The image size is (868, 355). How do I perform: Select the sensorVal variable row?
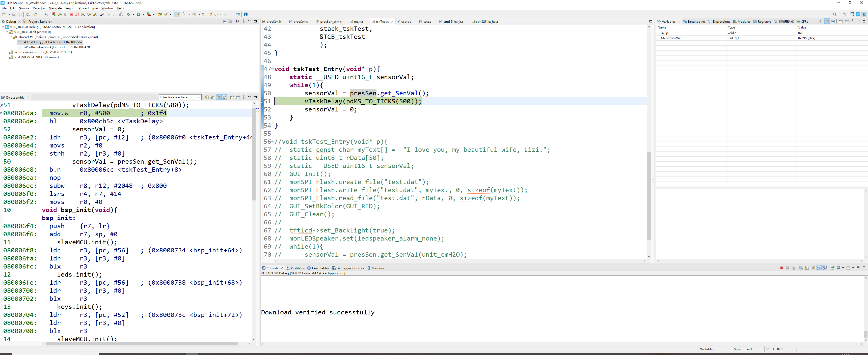click(762, 38)
